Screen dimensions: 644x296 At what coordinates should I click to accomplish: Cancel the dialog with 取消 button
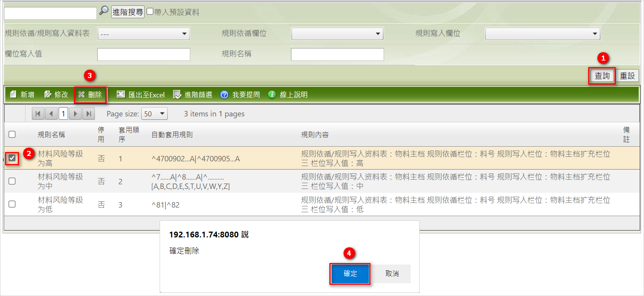pos(392,274)
